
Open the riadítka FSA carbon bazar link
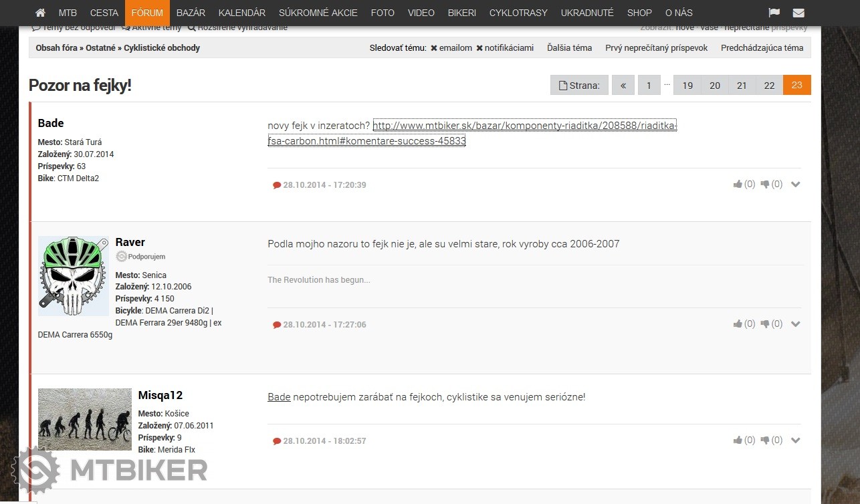524,126
